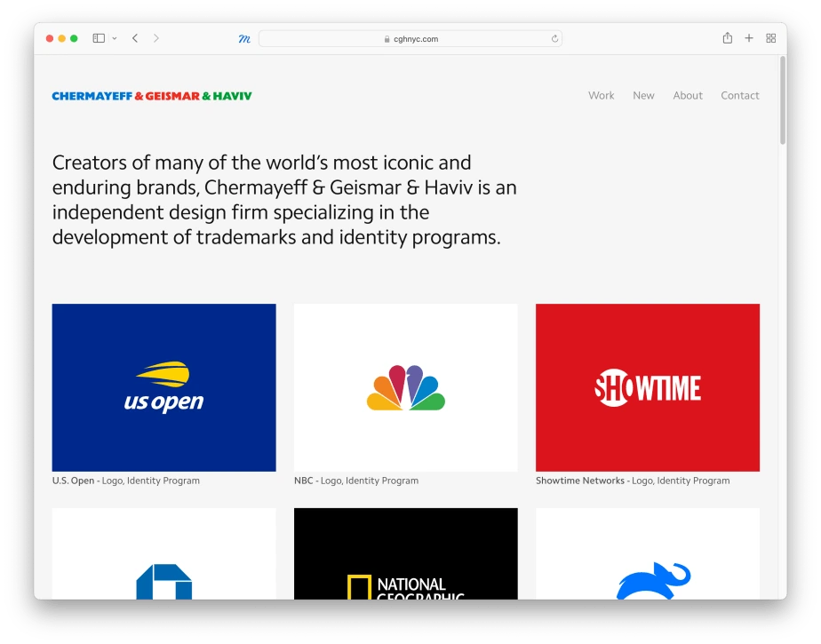Viewport: 821px width, 644px height.
Task: Close the window with red button
Action: pyautogui.click(x=50, y=38)
